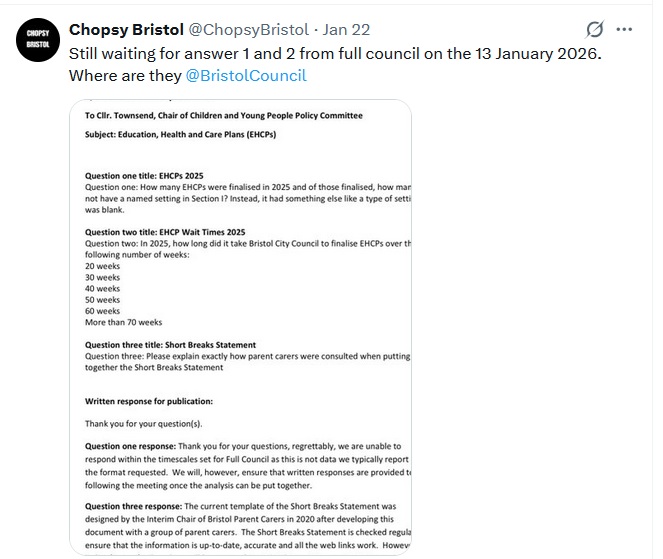663x559 pixels.
Task: Open the Chopsy Bristol display name link
Action: click(x=126, y=29)
